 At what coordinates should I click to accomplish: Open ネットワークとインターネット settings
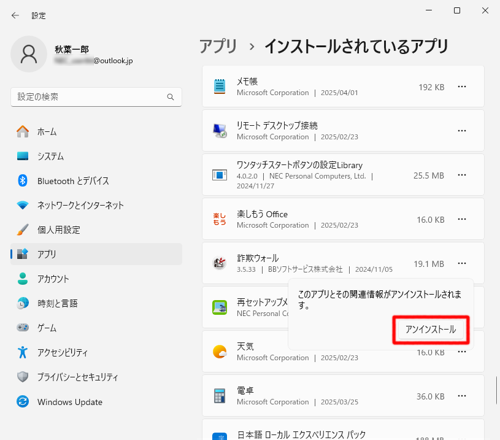(x=96, y=205)
